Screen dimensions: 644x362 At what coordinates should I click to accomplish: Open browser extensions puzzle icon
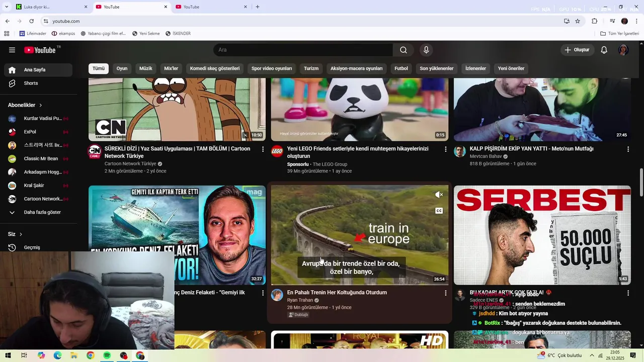[595, 21]
